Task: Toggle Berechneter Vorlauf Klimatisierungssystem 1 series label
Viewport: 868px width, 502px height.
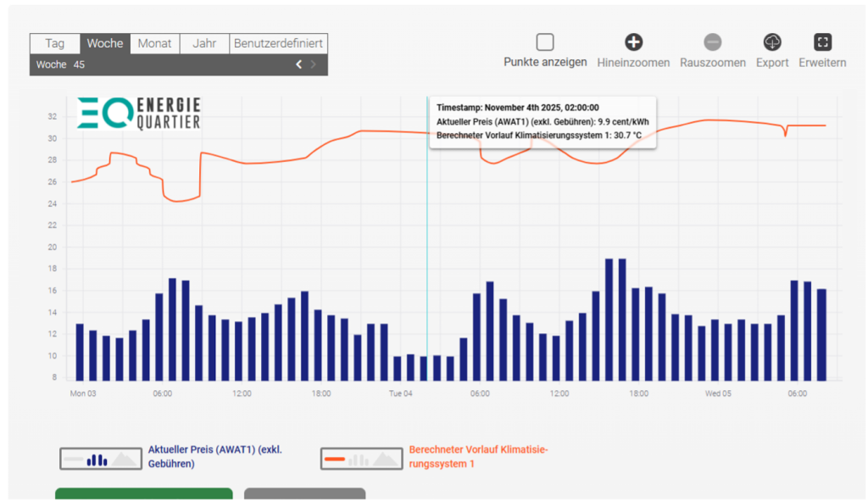Action: point(478,457)
